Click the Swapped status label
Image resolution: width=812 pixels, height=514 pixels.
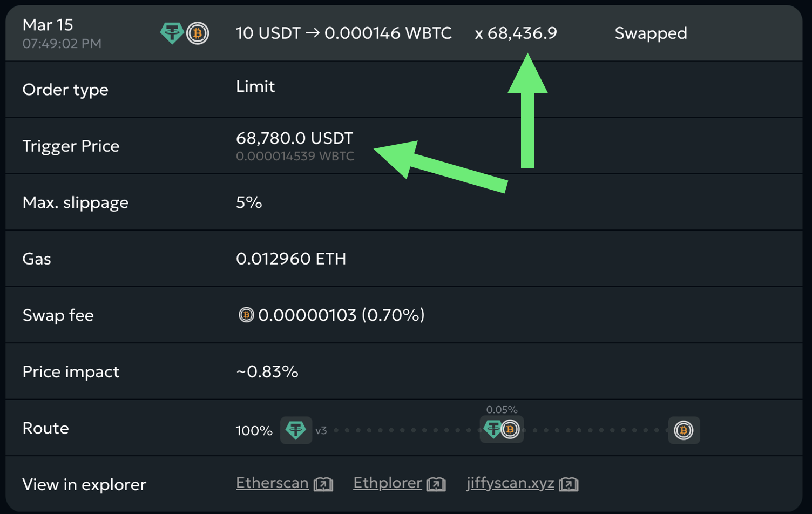(x=651, y=33)
